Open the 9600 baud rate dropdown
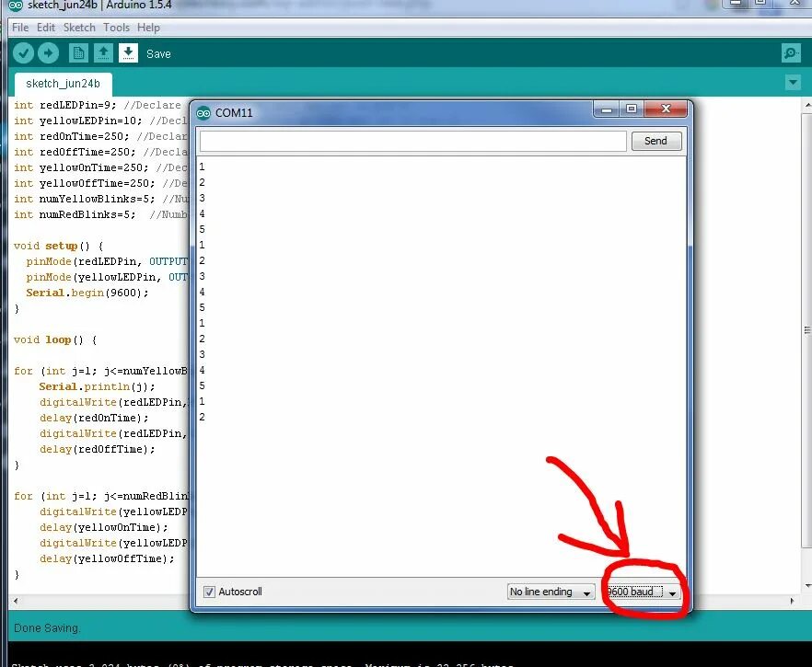Viewport: 812px width, 667px height. [x=643, y=592]
